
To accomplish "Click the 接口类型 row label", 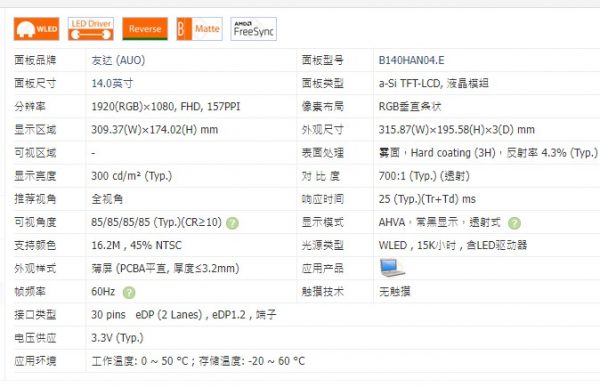I will coord(35,315).
